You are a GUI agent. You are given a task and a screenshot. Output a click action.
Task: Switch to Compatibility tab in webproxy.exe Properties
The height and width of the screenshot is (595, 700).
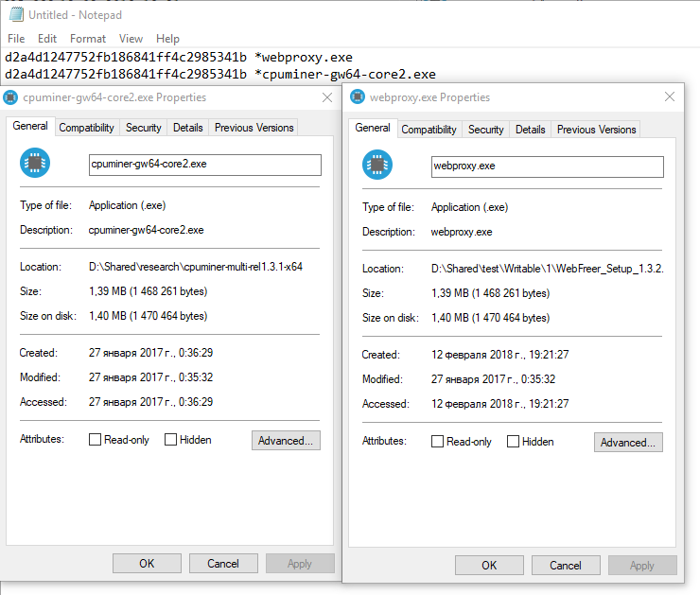[429, 130]
